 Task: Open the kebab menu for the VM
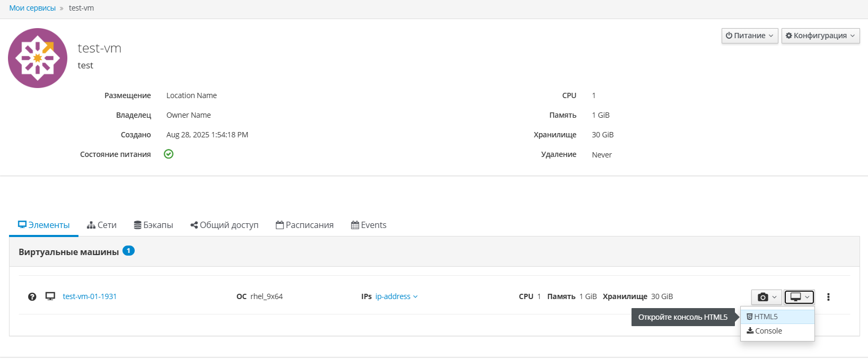point(828,297)
